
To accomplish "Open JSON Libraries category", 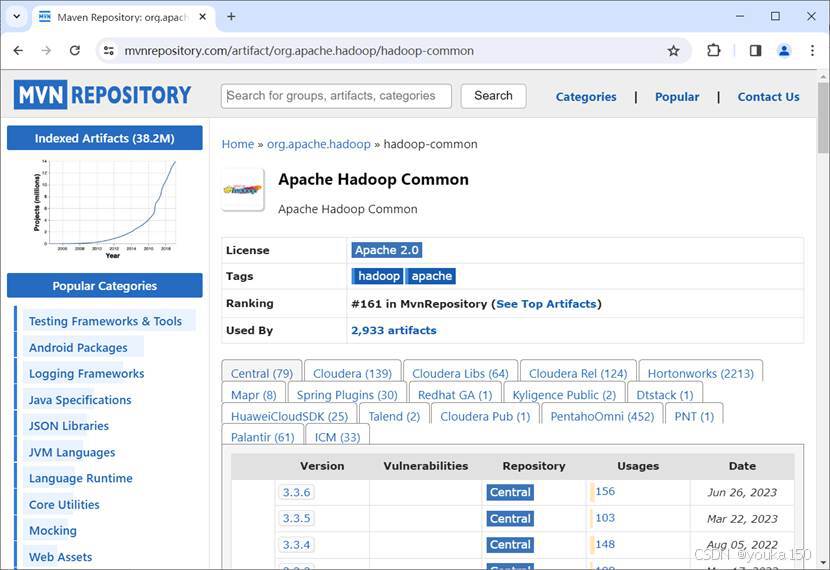I will tap(69, 426).
